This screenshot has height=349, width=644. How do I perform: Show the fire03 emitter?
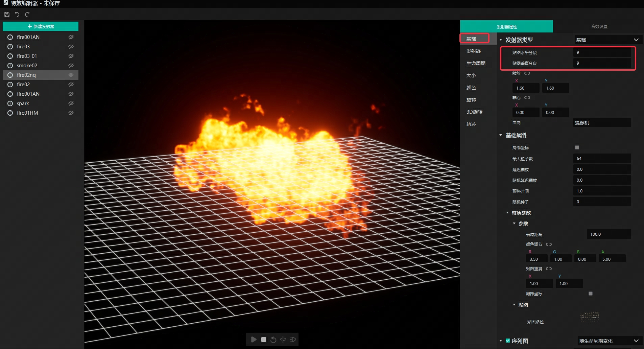71,47
